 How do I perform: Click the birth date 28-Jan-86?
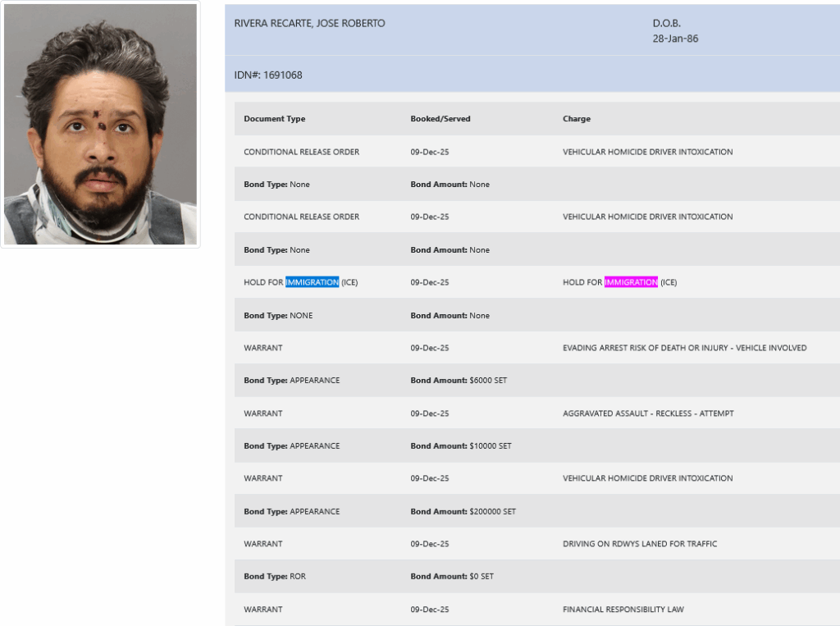(x=675, y=39)
